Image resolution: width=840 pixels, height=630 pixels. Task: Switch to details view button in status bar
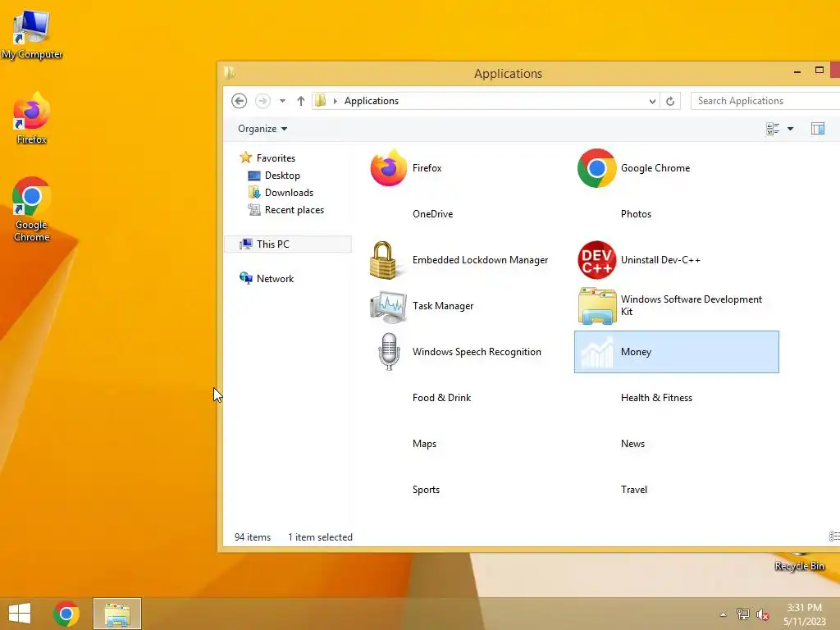point(833,536)
